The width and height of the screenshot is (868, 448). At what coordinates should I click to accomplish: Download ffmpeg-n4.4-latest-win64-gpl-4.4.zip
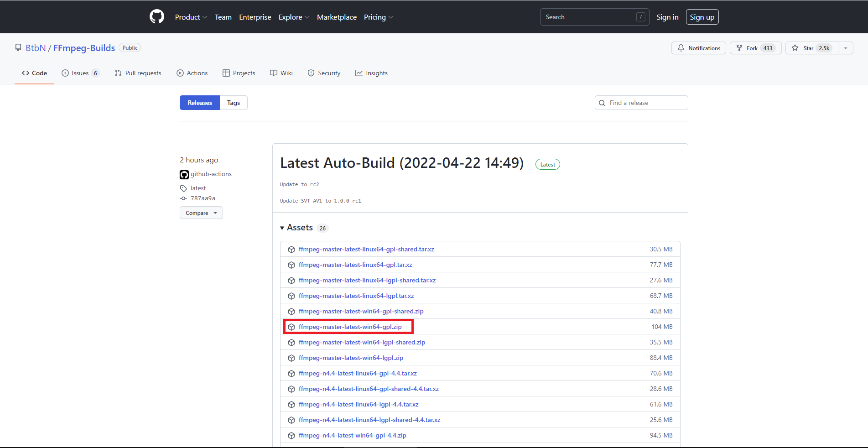[x=353, y=436]
